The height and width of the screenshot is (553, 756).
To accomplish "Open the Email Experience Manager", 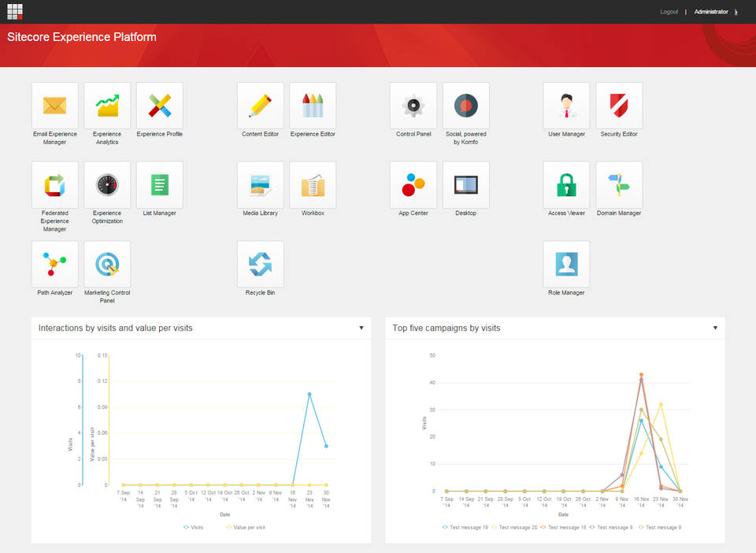I will pyautogui.click(x=54, y=105).
